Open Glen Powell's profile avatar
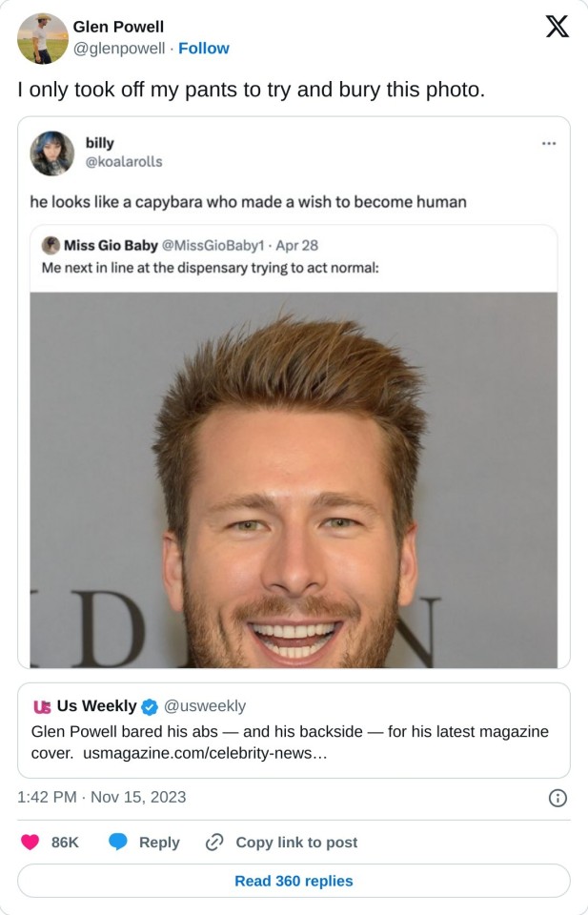The width and height of the screenshot is (588, 915). point(43,38)
